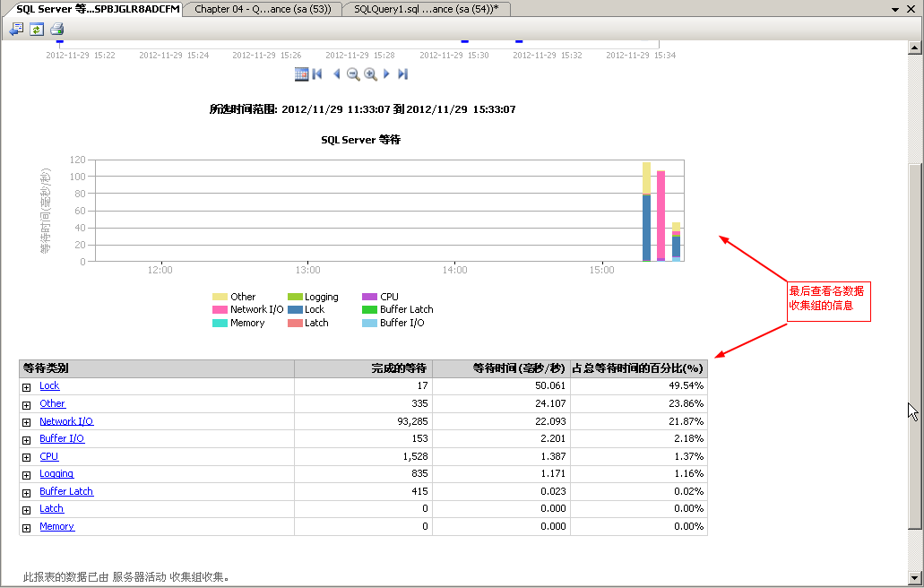Open the active files dropdown arrow
Viewport: 924px width, 588px height.
[895, 10]
